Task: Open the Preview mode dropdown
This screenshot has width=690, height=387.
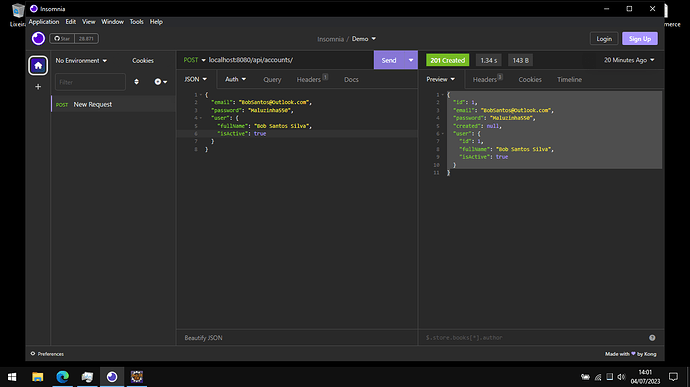Action: [440, 79]
